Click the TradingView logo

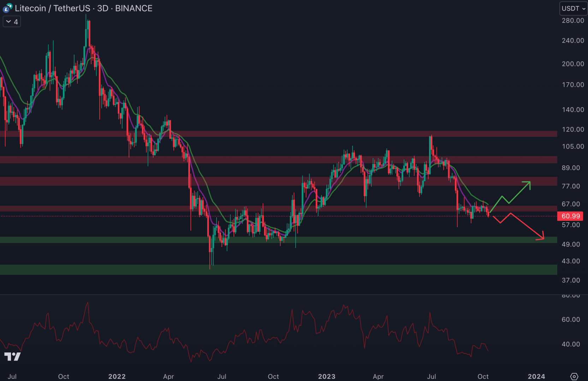tap(12, 356)
